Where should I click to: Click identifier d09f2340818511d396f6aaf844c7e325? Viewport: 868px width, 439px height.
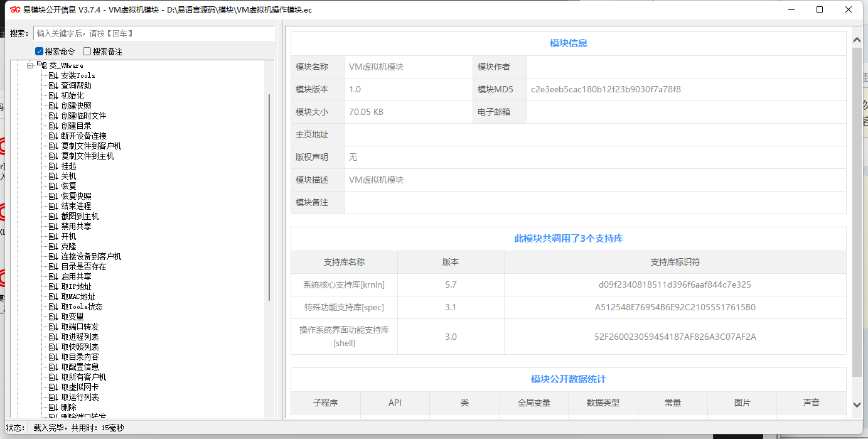675,285
